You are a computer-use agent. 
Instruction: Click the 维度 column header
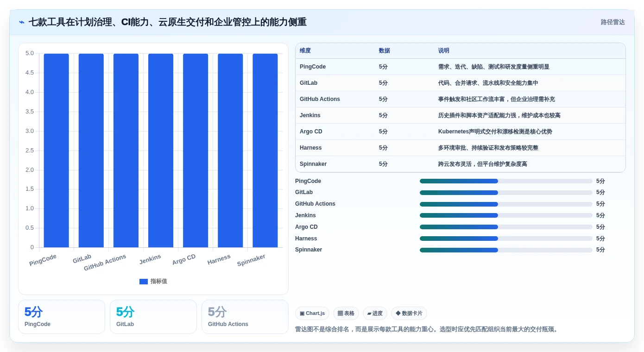[305, 51]
